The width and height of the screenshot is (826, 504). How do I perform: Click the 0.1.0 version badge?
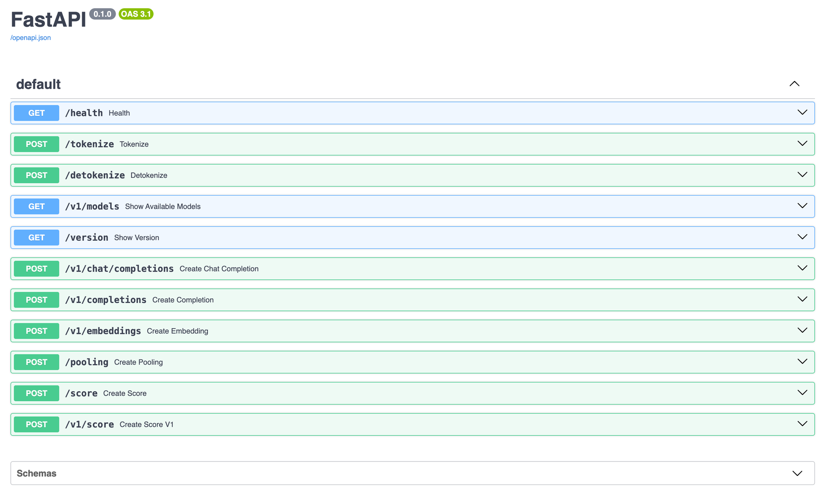[x=102, y=14]
